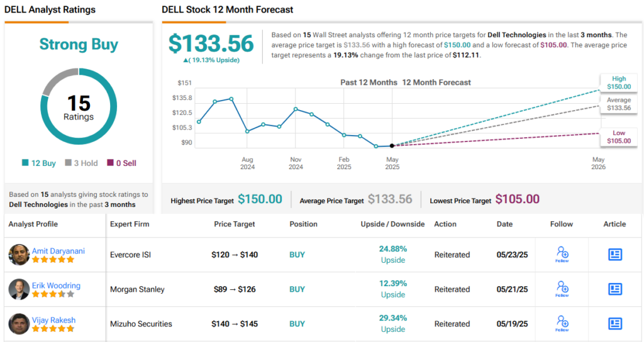The width and height of the screenshot is (644, 342).
Task: Select the teal 12 Buy legend swatch
Action: [x=25, y=163]
